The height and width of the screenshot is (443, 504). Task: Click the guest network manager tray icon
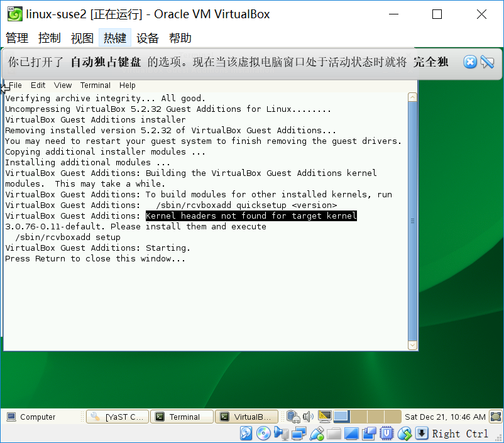coord(293,417)
